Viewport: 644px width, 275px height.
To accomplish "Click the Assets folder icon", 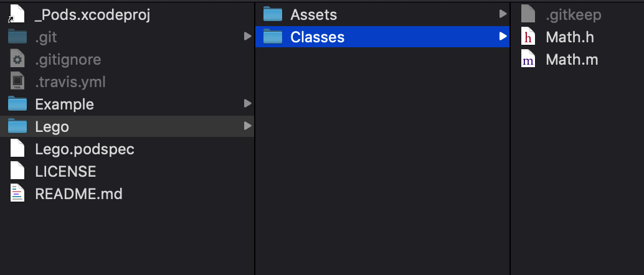I will point(273,14).
